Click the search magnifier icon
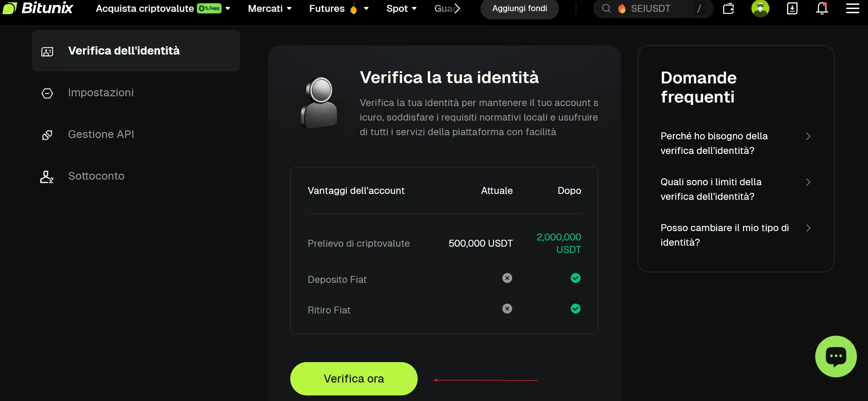 (607, 9)
